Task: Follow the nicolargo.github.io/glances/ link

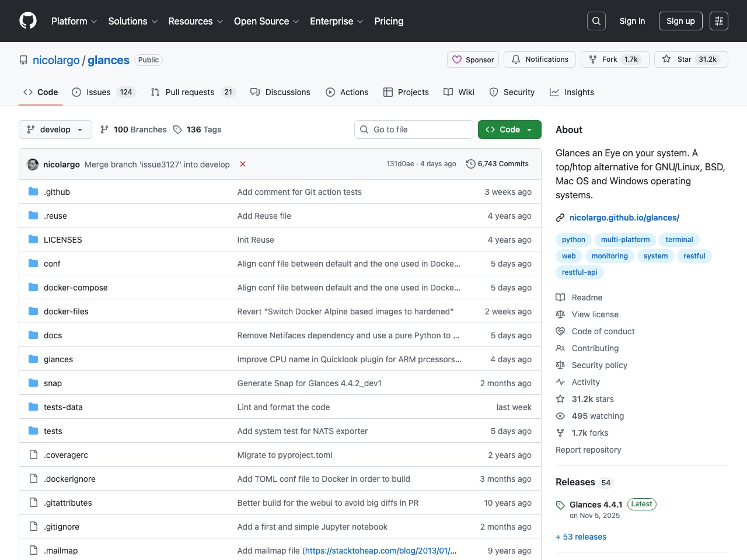Action: point(624,218)
